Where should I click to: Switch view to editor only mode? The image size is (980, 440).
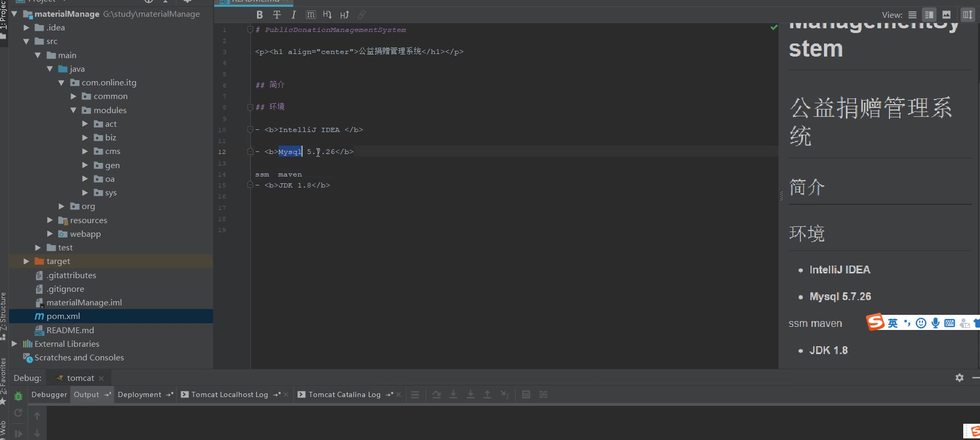pyautogui.click(x=912, y=15)
